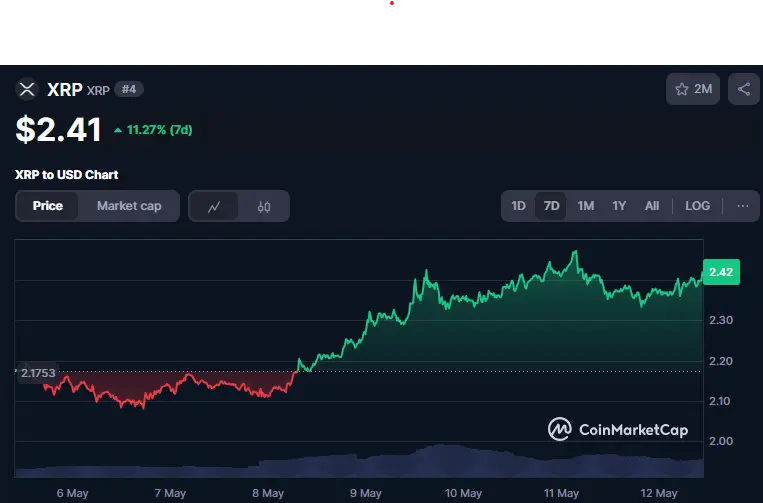Click the 11 May date label

point(561,493)
